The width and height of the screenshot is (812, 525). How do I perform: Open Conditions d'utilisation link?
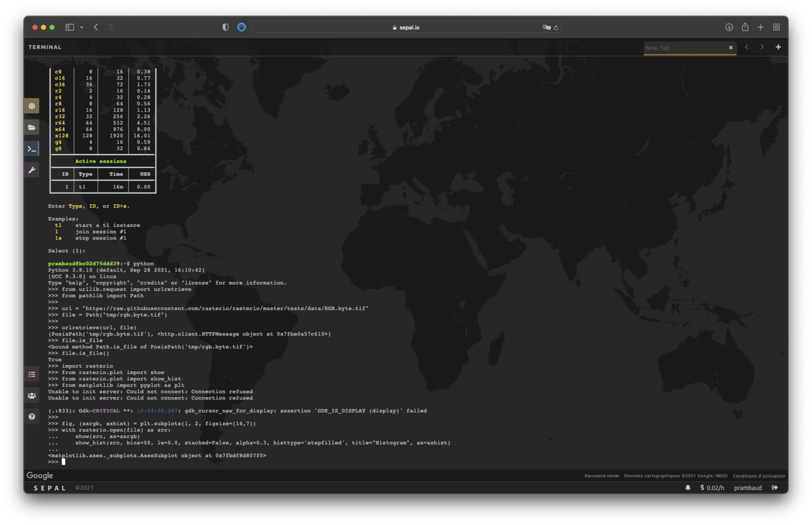tap(759, 476)
